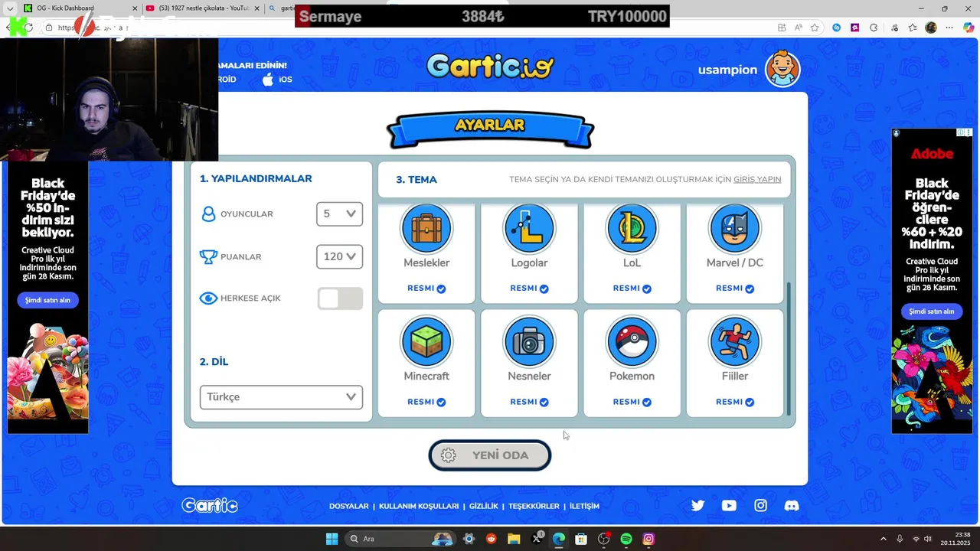Click the 1. YAPILANDIRMALAR heading
Screen dimensions: 980x551
[x=256, y=178]
